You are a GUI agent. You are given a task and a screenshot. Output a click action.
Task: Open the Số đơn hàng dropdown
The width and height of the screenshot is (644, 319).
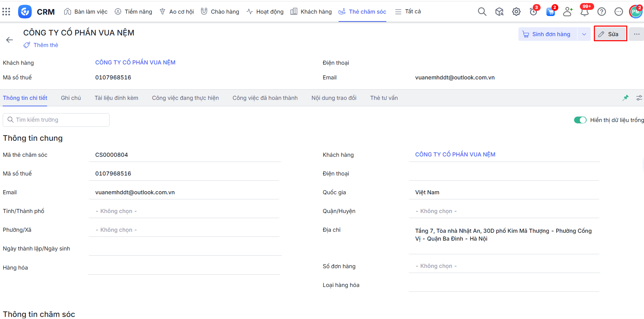tap(504, 266)
